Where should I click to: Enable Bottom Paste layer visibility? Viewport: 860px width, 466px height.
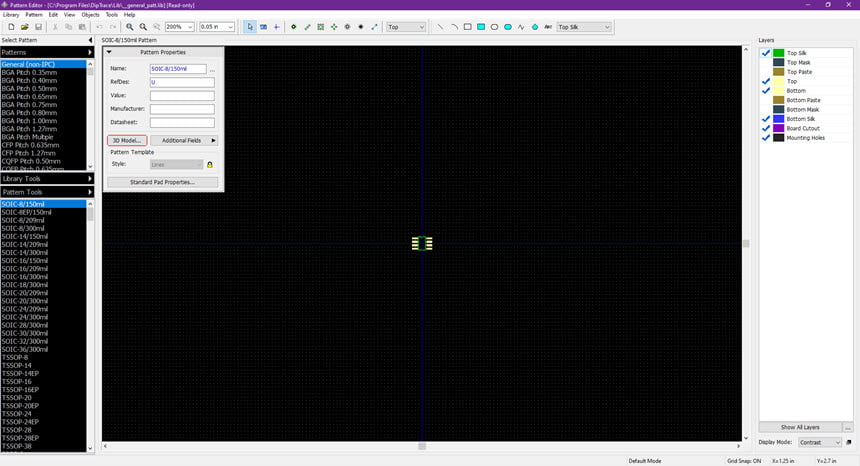coord(766,100)
